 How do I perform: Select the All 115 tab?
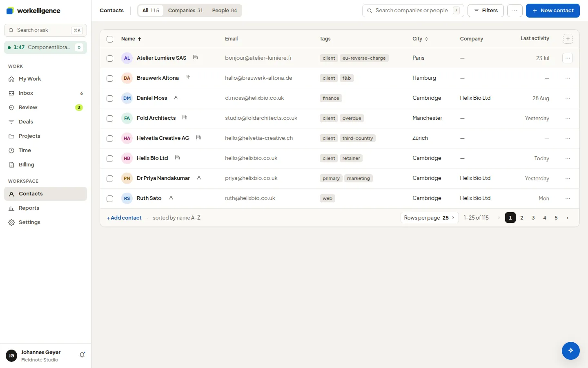pyautogui.click(x=151, y=11)
